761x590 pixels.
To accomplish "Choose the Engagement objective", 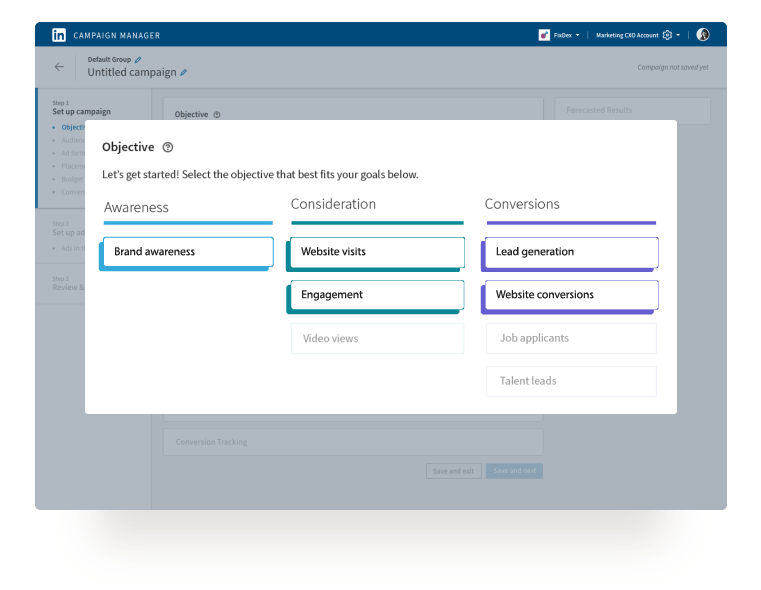I will [x=376, y=295].
